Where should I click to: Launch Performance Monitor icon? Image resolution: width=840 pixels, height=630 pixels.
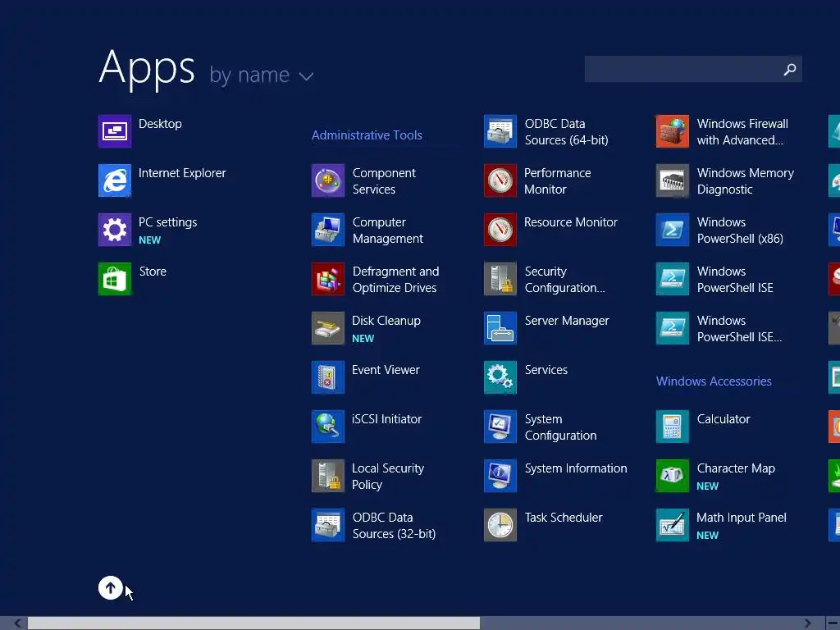pyautogui.click(x=500, y=180)
